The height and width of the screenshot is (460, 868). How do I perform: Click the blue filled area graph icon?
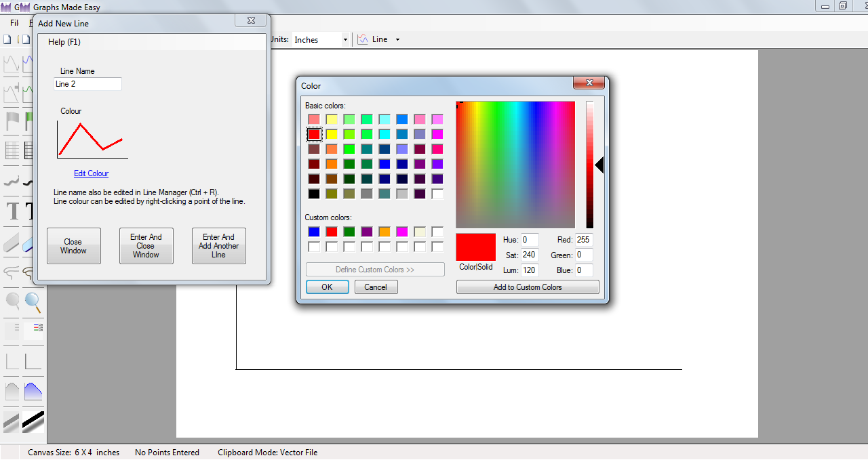[x=33, y=391]
